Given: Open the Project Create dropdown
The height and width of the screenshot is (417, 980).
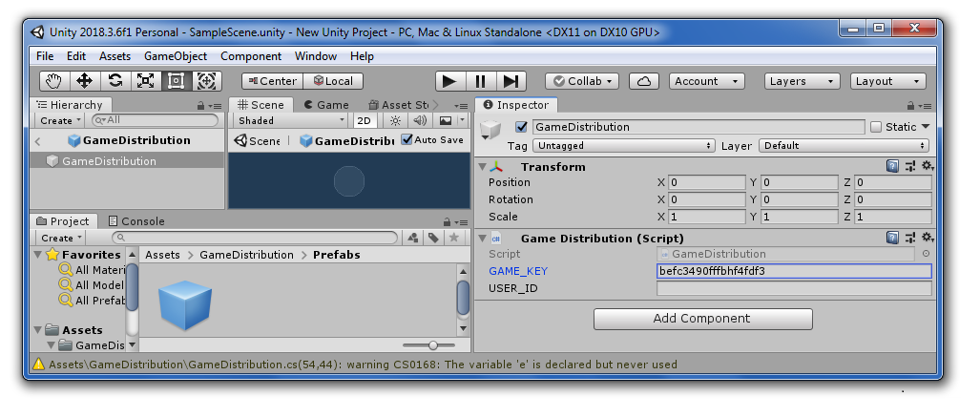Looking at the screenshot, I should [x=61, y=239].
